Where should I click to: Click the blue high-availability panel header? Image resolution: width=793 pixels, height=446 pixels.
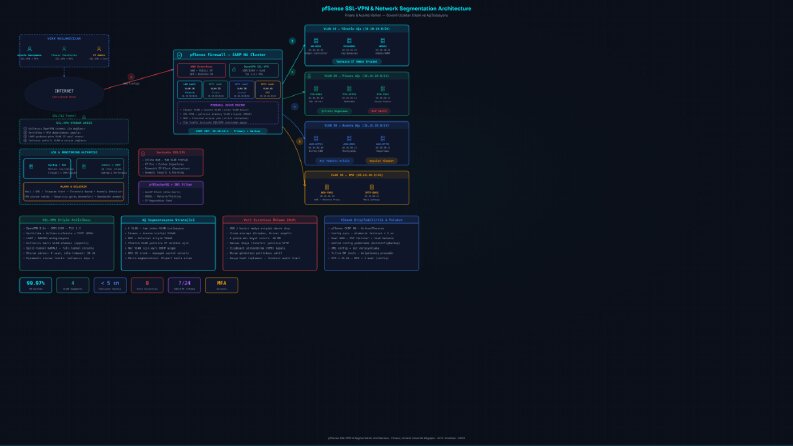pos(372,220)
